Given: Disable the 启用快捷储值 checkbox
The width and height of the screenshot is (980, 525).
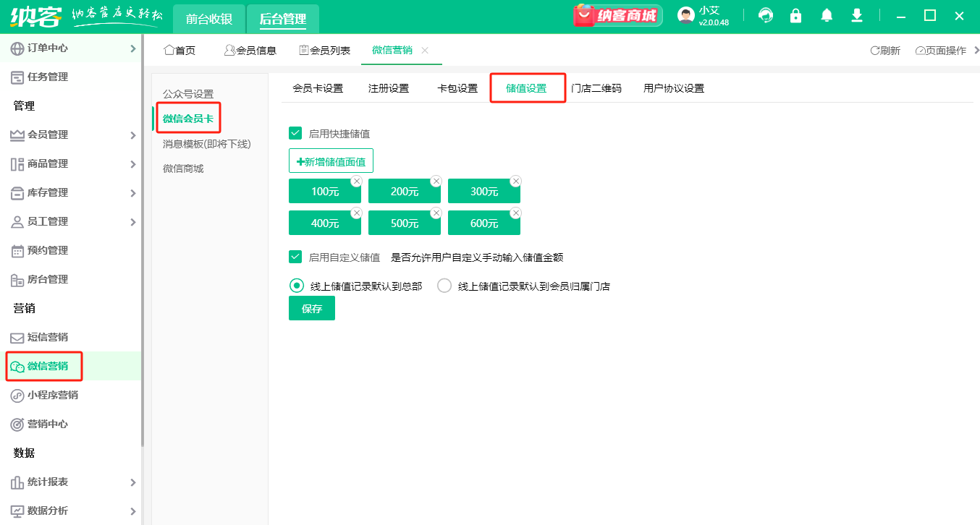Looking at the screenshot, I should coord(295,133).
